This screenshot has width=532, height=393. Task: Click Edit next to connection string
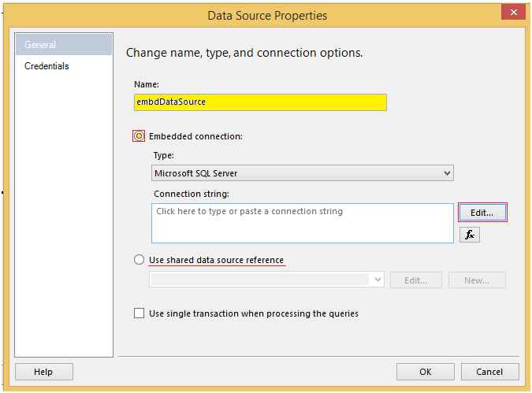click(482, 213)
